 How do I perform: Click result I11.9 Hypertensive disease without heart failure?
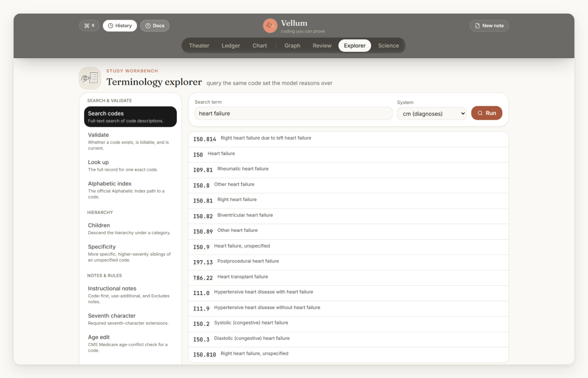pos(348,308)
